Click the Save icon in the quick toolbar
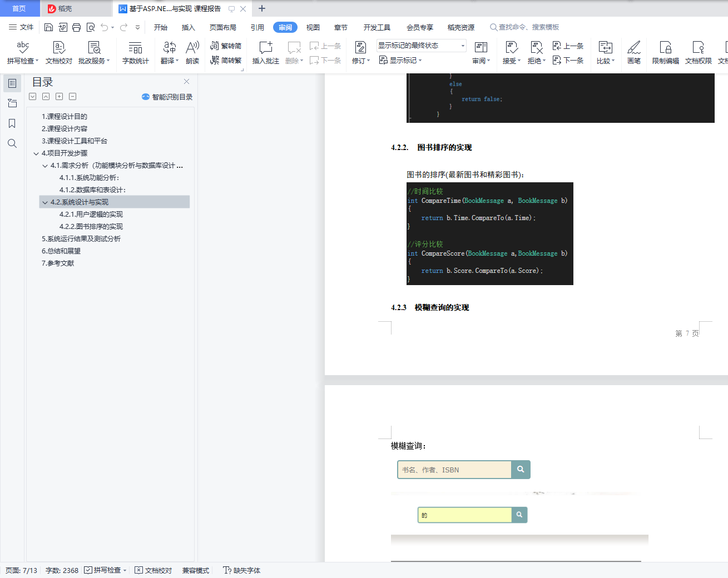Screen dimensions: 728x578 click(48, 27)
